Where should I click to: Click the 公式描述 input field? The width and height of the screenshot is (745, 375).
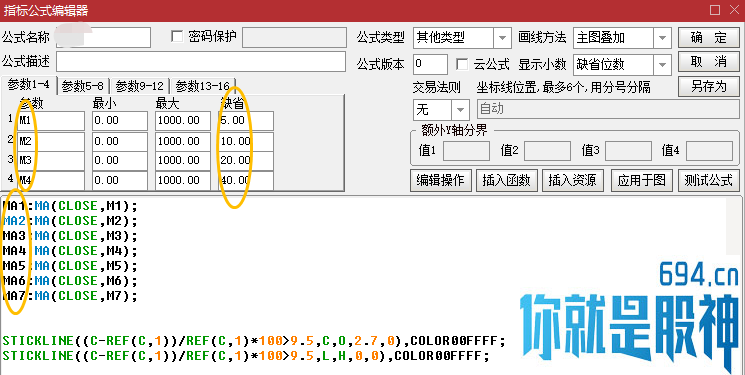click(201, 61)
